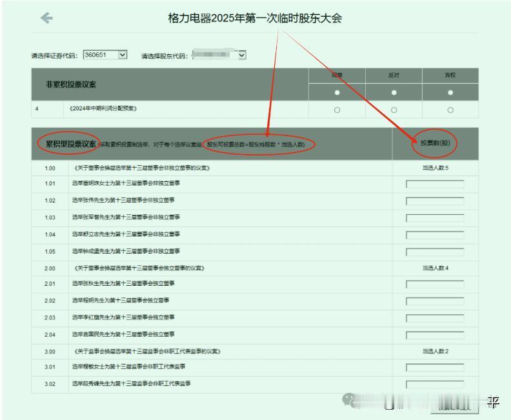Open the 证券代码 dropdown showing 360651
The height and width of the screenshot is (420, 511).
[x=105, y=55]
